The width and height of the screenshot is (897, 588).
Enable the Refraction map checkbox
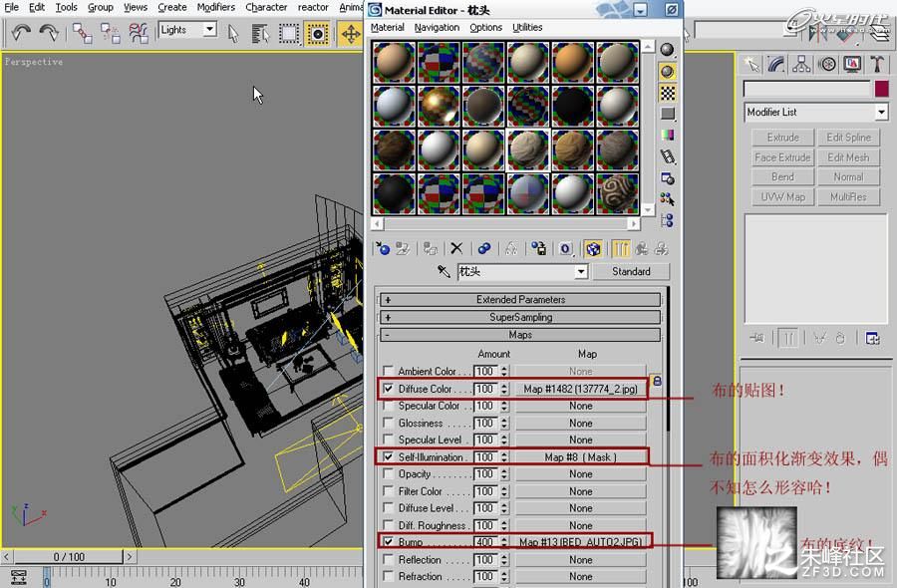coord(389,576)
